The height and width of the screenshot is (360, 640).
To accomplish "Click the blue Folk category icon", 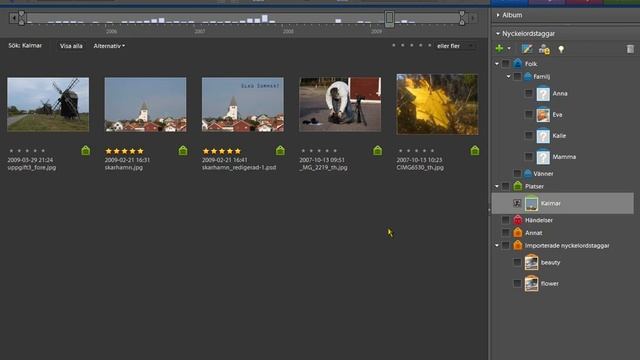I will [518, 63].
